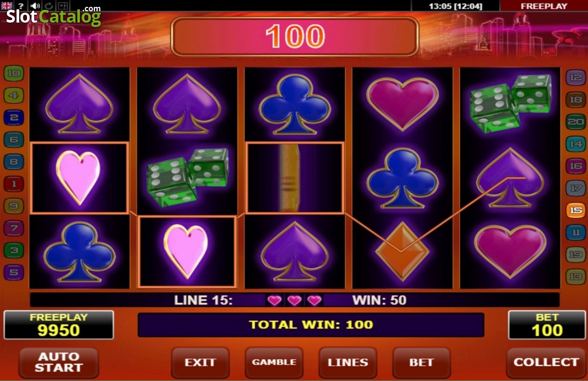Select payline number 20 indicator
The image size is (588, 381).
575,122
